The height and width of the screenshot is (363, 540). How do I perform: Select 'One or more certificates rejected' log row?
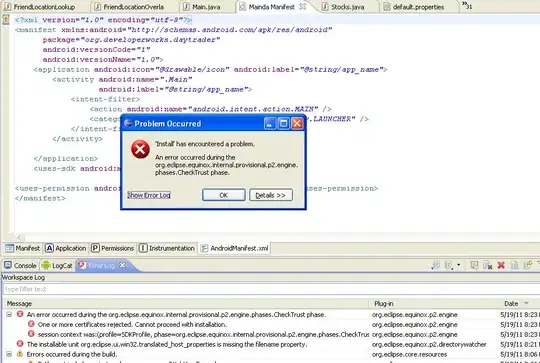(132, 324)
